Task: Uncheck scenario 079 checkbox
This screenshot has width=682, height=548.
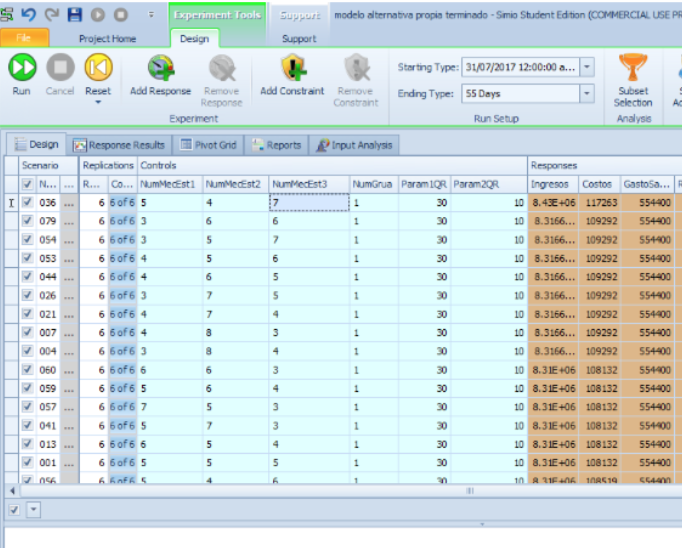Action: (27, 221)
